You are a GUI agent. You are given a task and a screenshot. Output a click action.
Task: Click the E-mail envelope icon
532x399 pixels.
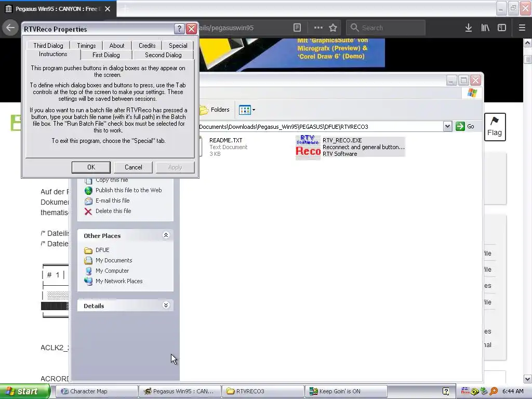(x=88, y=201)
